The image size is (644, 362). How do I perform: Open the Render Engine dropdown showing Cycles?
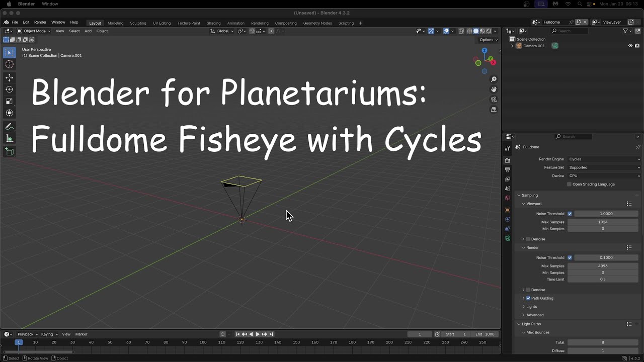point(604,159)
